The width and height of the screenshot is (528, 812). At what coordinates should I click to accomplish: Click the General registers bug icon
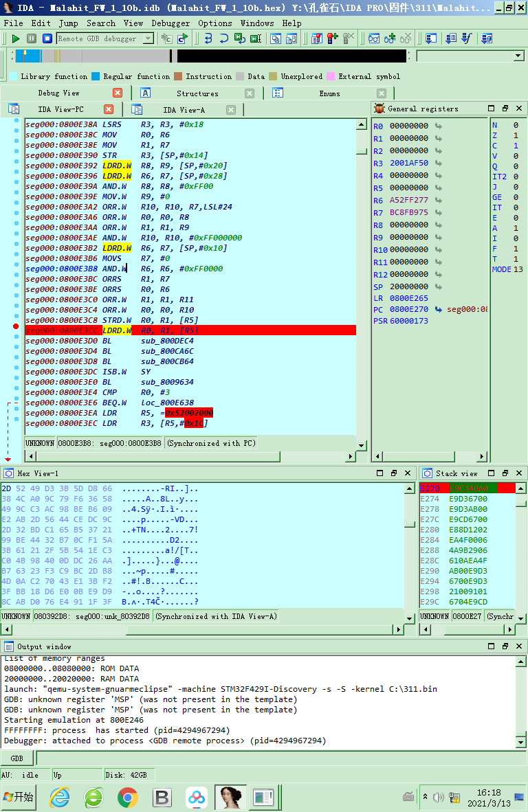click(x=379, y=109)
